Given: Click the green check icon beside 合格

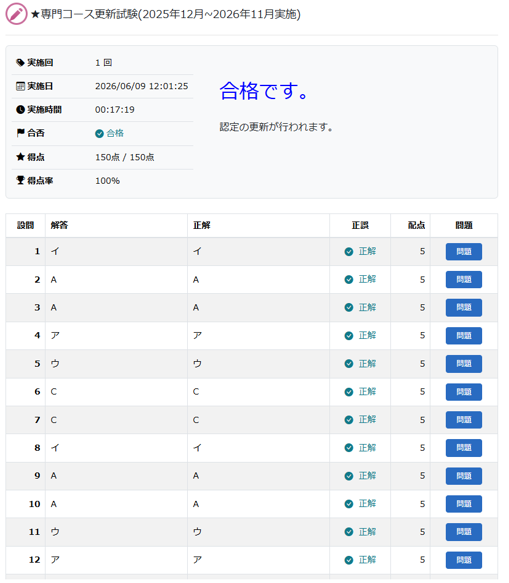Looking at the screenshot, I should coord(99,133).
